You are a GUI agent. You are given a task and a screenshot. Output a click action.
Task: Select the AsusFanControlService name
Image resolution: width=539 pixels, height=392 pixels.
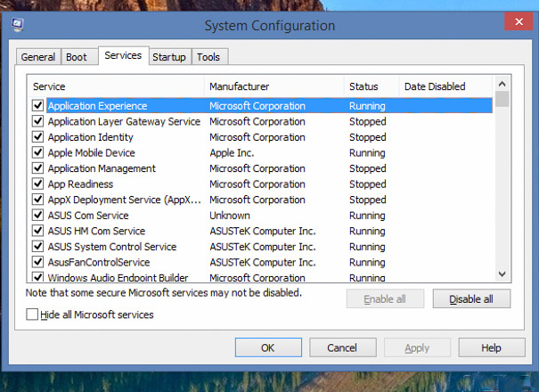(99, 262)
